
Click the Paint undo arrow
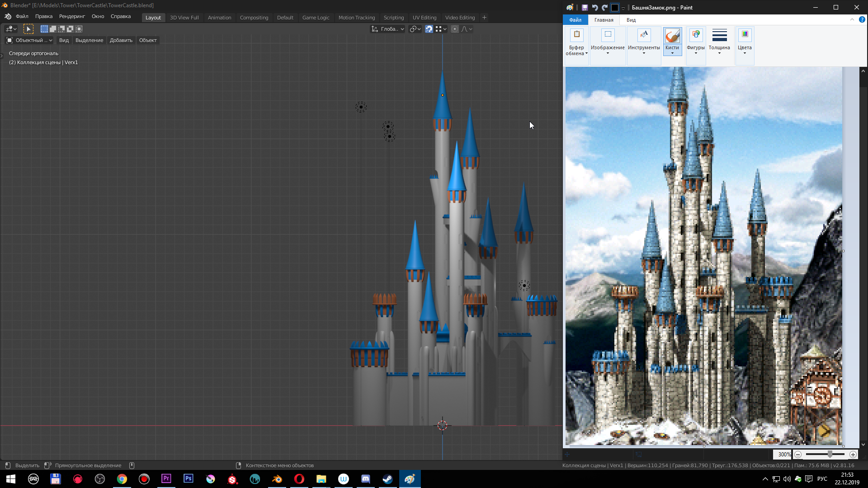pyautogui.click(x=594, y=8)
